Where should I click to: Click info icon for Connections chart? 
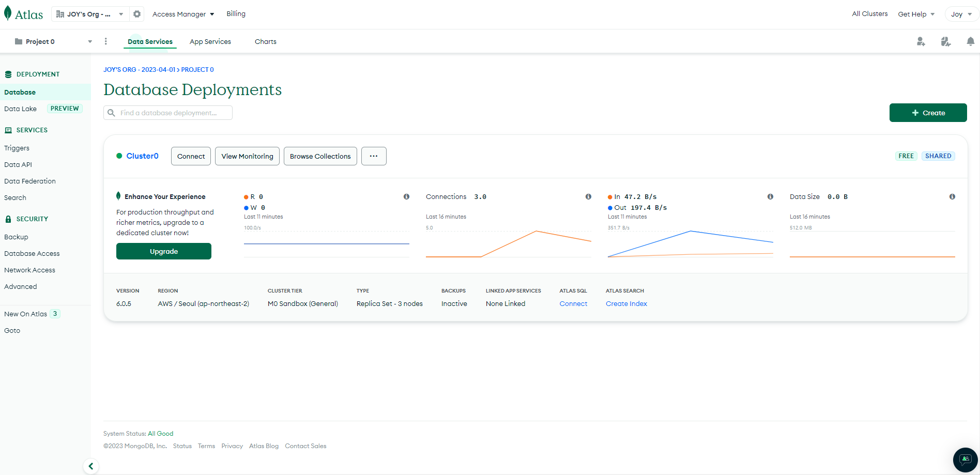click(x=588, y=196)
